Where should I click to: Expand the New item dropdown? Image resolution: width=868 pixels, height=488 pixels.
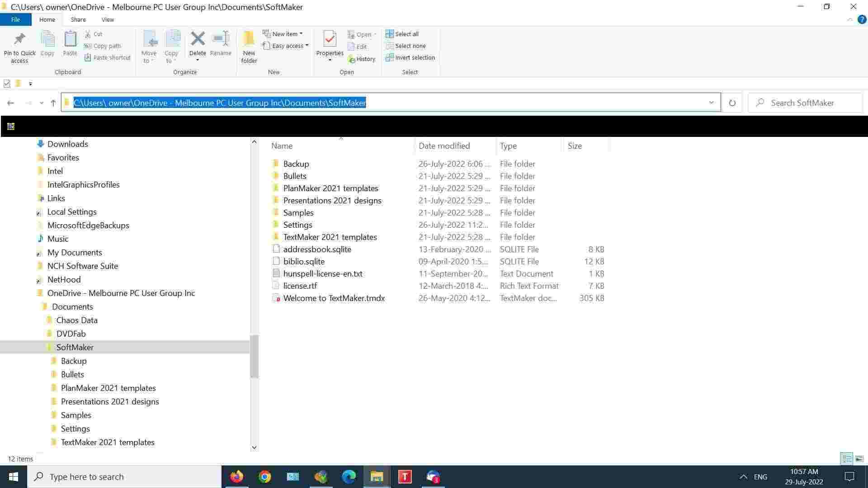tap(284, 34)
